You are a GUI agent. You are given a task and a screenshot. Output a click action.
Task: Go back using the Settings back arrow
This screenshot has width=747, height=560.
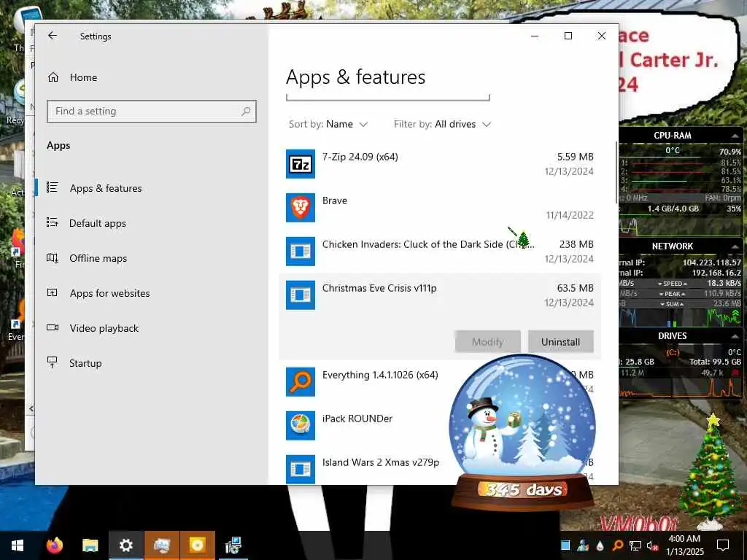pos(53,36)
